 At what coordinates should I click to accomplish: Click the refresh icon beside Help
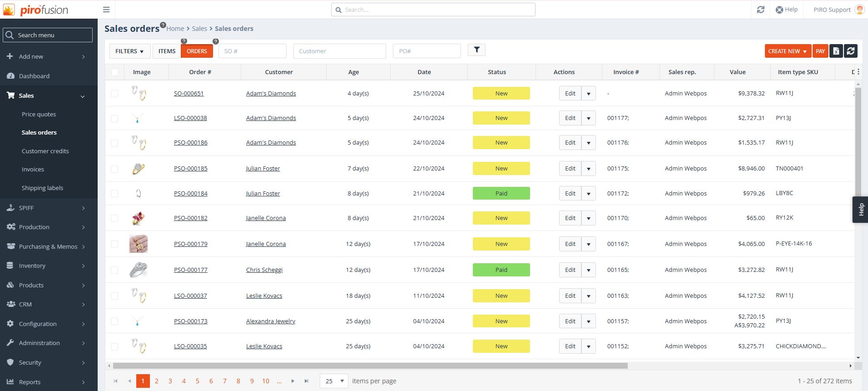tap(760, 10)
